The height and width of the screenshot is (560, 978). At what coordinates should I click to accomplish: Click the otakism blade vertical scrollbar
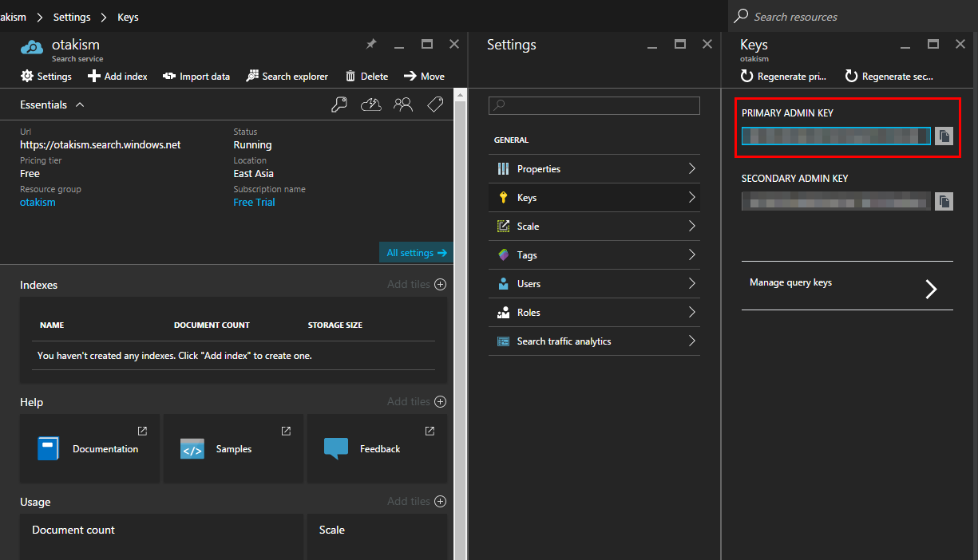pos(459,323)
